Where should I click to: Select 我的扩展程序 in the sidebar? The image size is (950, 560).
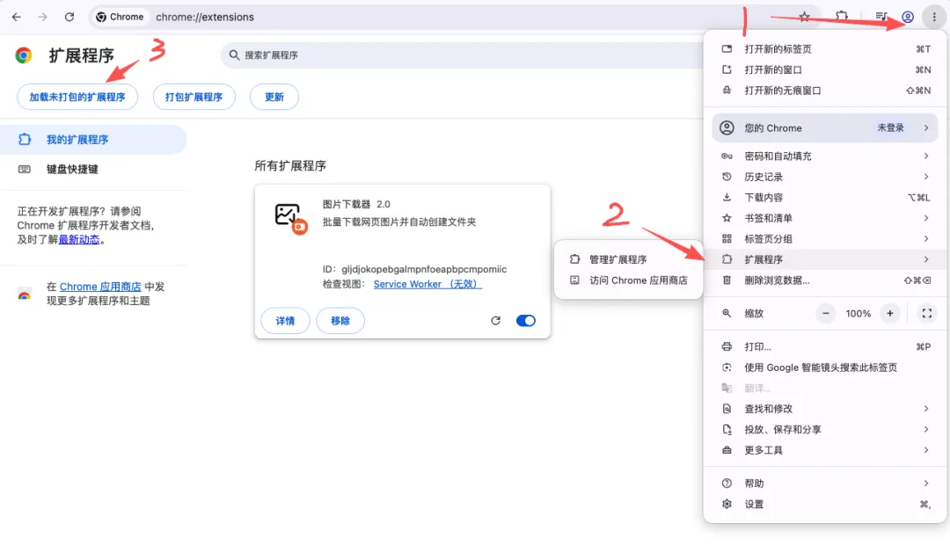(93, 140)
